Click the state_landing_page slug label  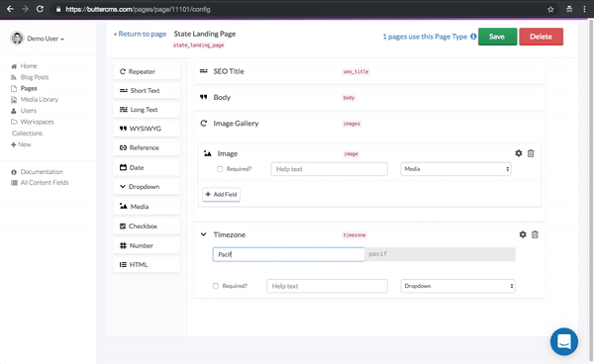pos(199,45)
